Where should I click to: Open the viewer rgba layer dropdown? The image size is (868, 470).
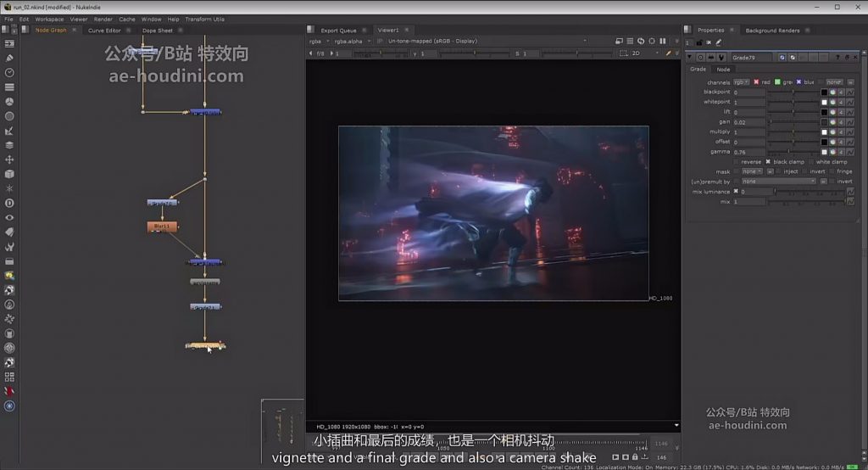coord(320,41)
